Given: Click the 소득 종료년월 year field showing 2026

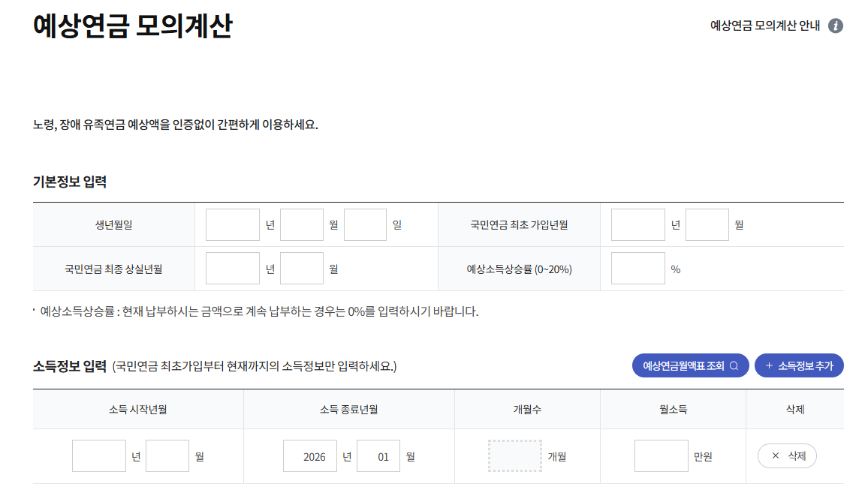Looking at the screenshot, I should (310, 455).
